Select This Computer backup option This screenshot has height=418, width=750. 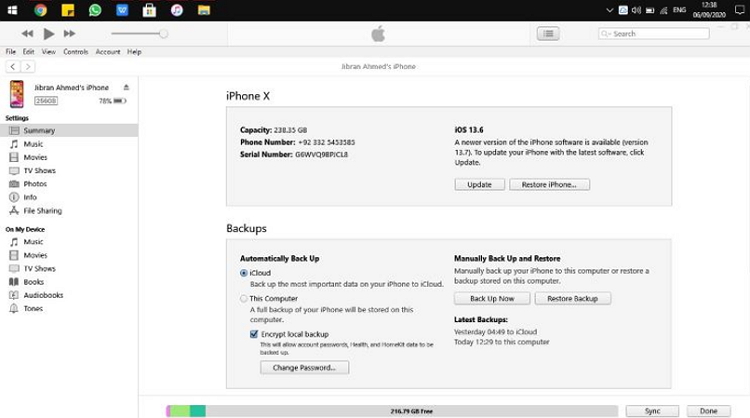click(x=244, y=298)
